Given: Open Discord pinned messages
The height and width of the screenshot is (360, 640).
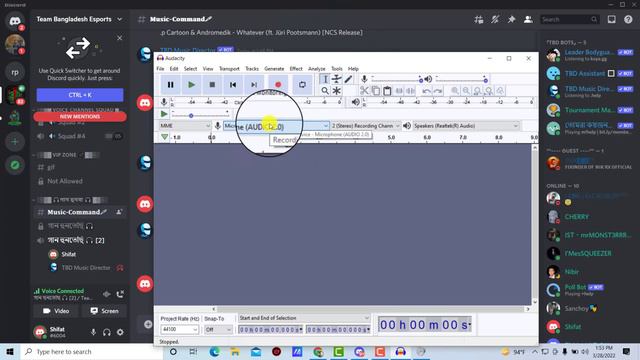Looking at the screenshot, I should click(511, 19).
